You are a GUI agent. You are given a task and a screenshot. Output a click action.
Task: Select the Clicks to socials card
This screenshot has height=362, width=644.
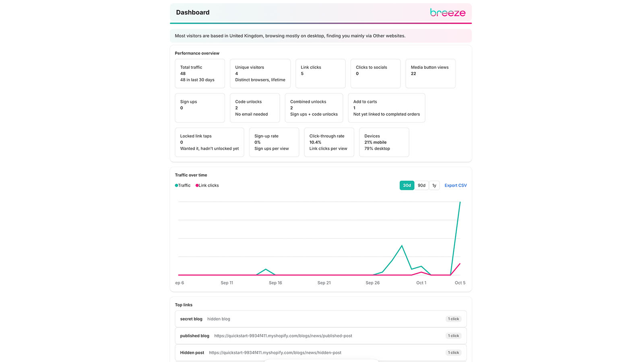(x=376, y=74)
